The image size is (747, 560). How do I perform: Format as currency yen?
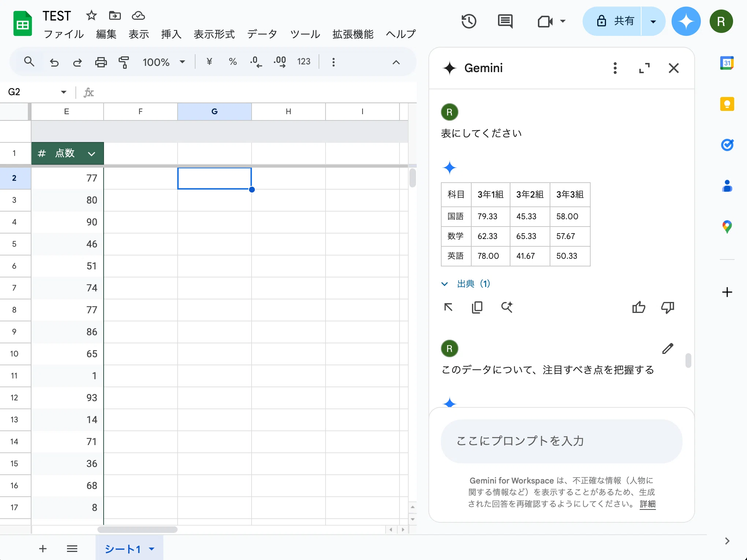point(209,61)
